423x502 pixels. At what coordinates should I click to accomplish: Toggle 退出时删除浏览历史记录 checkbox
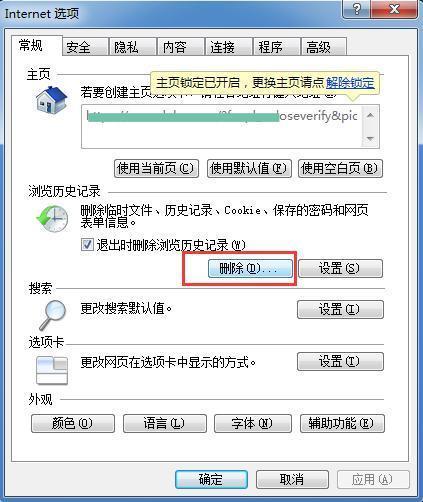(x=87, y=245)
